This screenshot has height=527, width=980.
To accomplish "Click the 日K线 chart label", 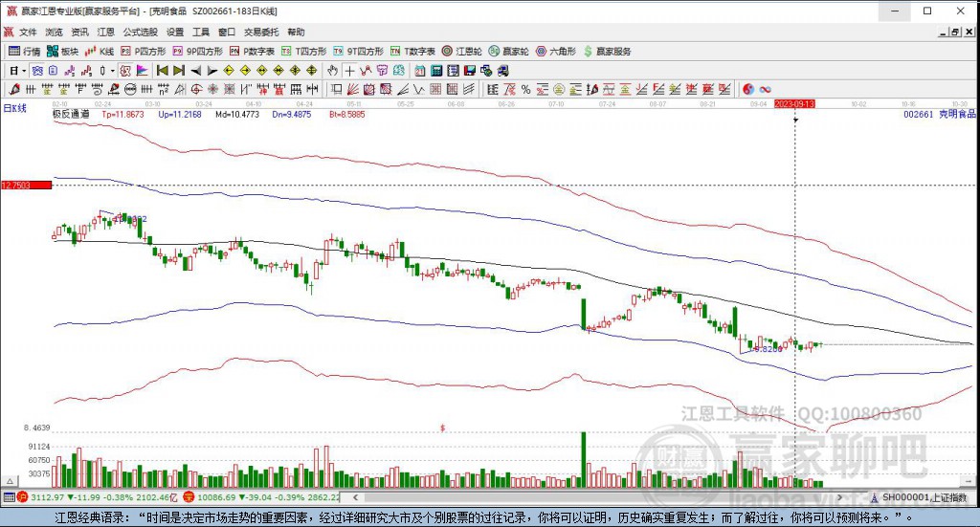I will (15, 108).
